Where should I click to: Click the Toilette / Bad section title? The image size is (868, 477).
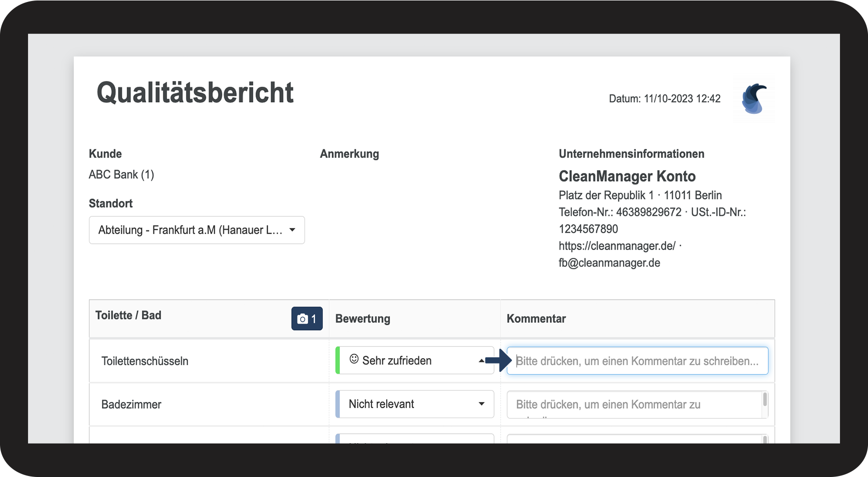coord(128,315)
